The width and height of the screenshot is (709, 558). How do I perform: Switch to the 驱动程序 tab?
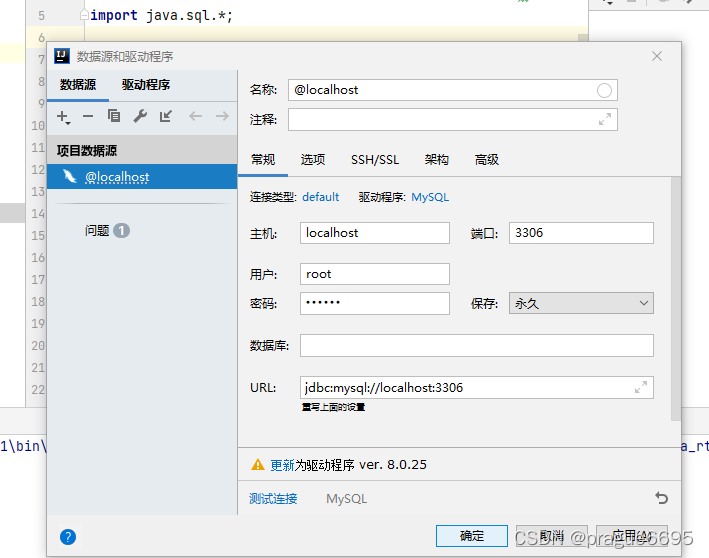pyautogui.click(x=146, y=85)
